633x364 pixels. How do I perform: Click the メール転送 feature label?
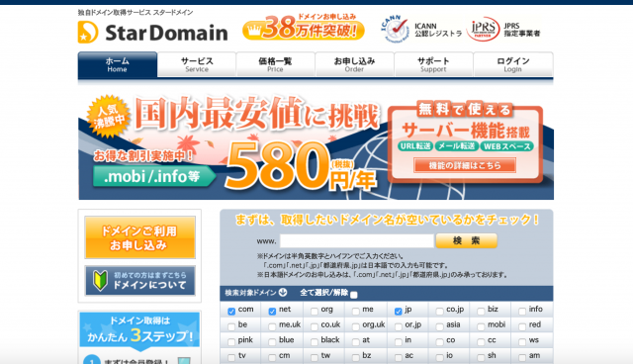click(x=456, y=146)
